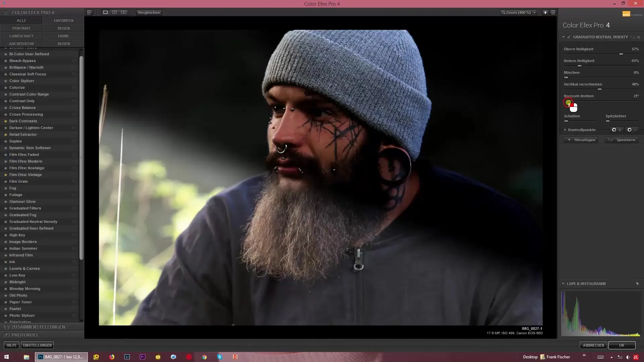Open the zoom level arrow dropdown
The image size is (644, 362).
(535, 12)
